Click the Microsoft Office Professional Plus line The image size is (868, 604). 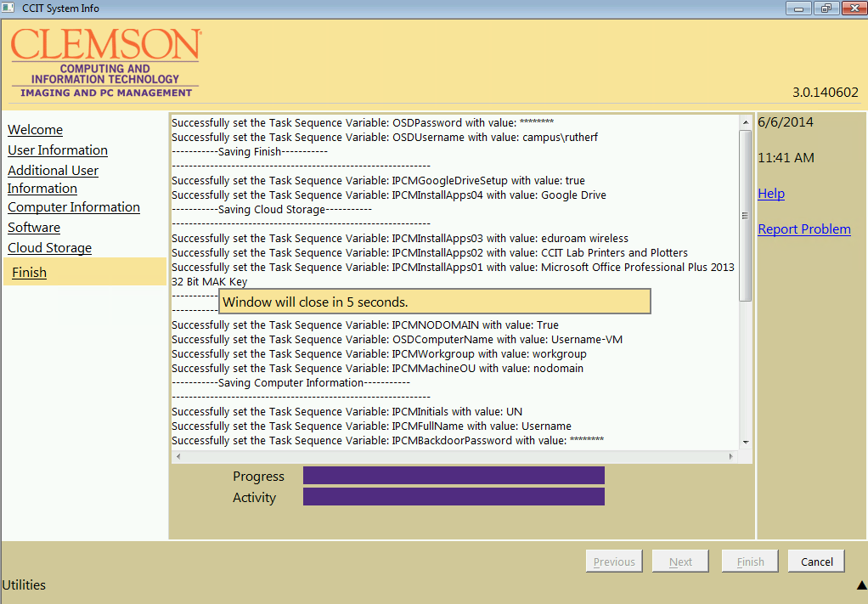(453, 274)
